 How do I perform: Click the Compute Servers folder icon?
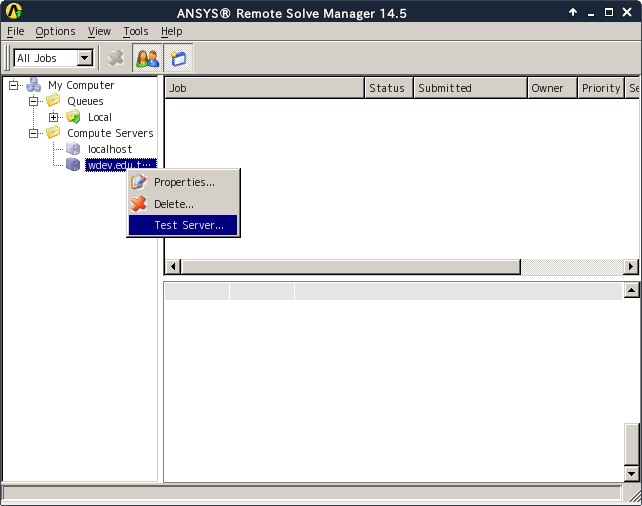point(54,133)
